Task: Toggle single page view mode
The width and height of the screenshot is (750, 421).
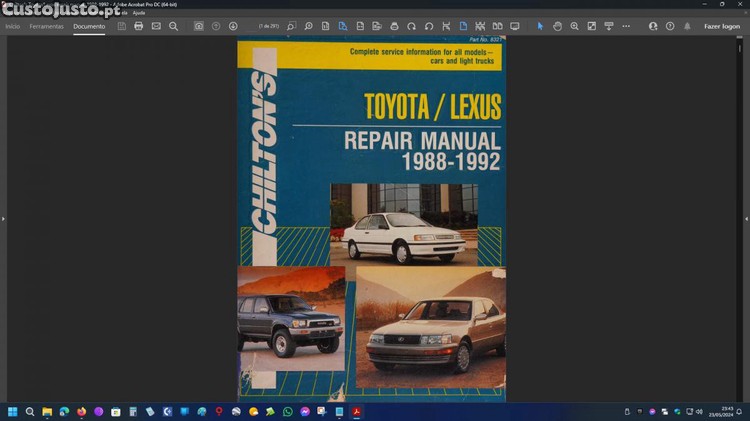Action: pyautogui.click(x=463, y=26)
